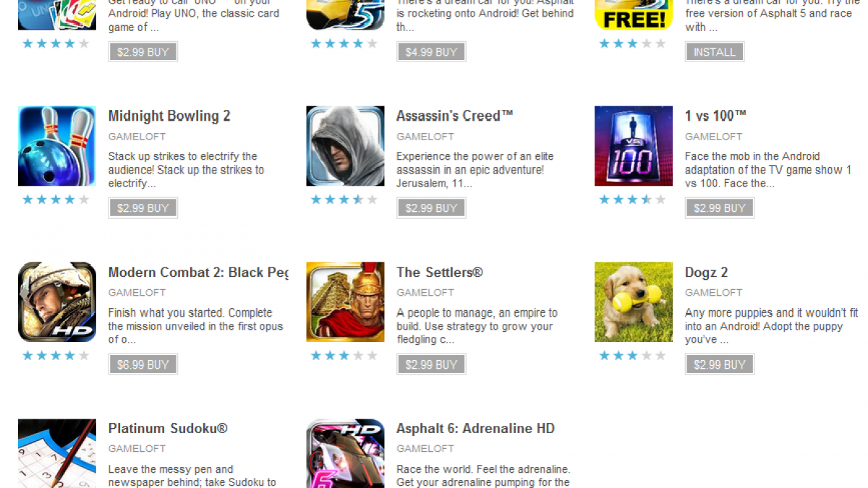Buy Midnight Bowling 2 for $2.99

pyautogui.click(x=142, y=208)
